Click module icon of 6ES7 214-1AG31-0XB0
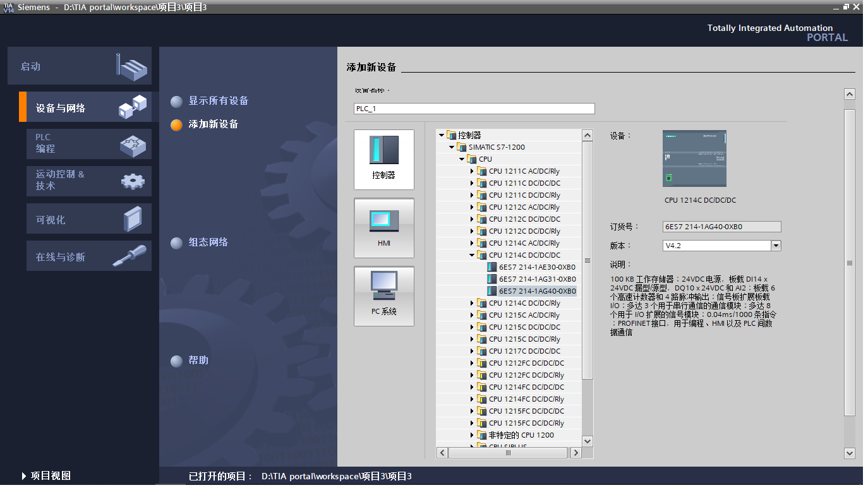 (x=492, y=279)
